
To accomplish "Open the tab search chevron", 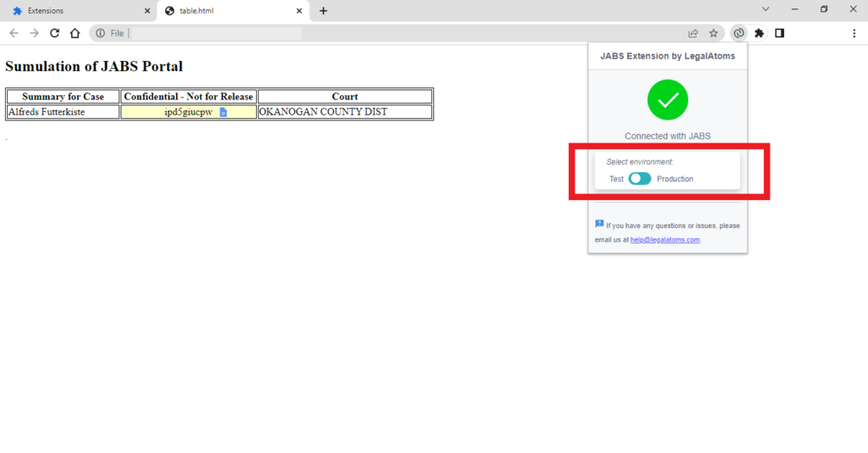I will click(765, 9).
